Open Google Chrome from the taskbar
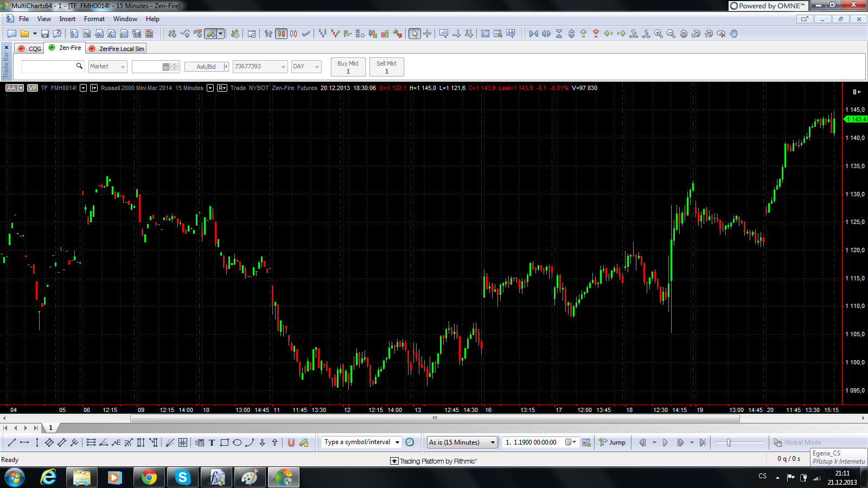This screenshot has height=488, width=868. point(149,477)
